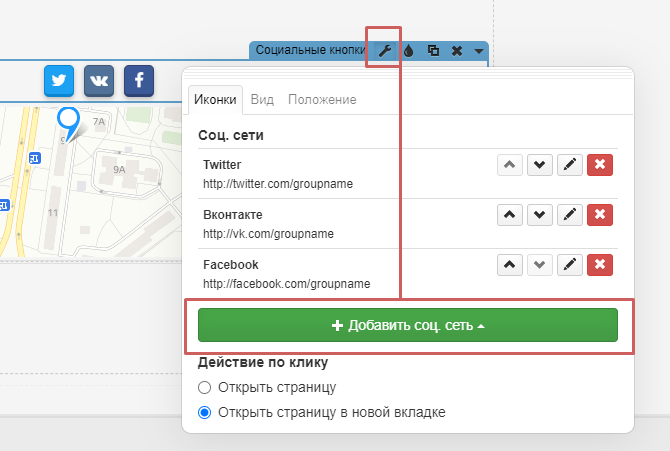Click the Facebook social button

(x=139, y=80)
